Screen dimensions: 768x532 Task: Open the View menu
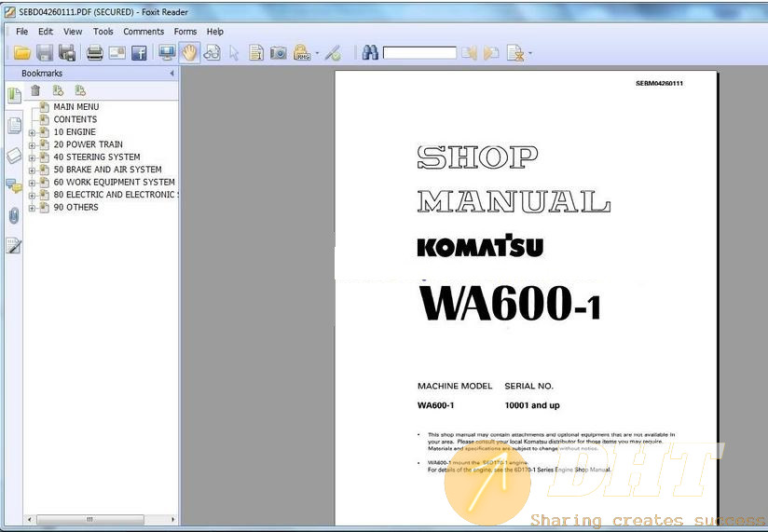[x=73, y=32]
